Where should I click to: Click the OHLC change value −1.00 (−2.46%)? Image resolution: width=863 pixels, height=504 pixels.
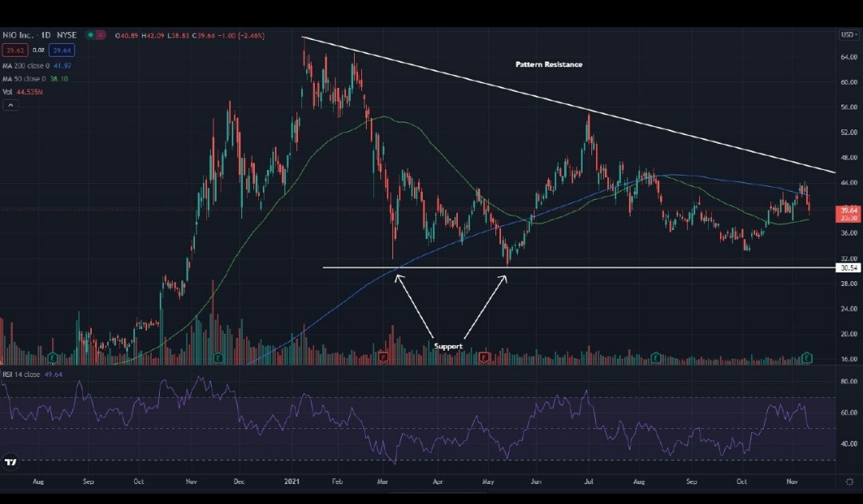[x=241, y=35]
